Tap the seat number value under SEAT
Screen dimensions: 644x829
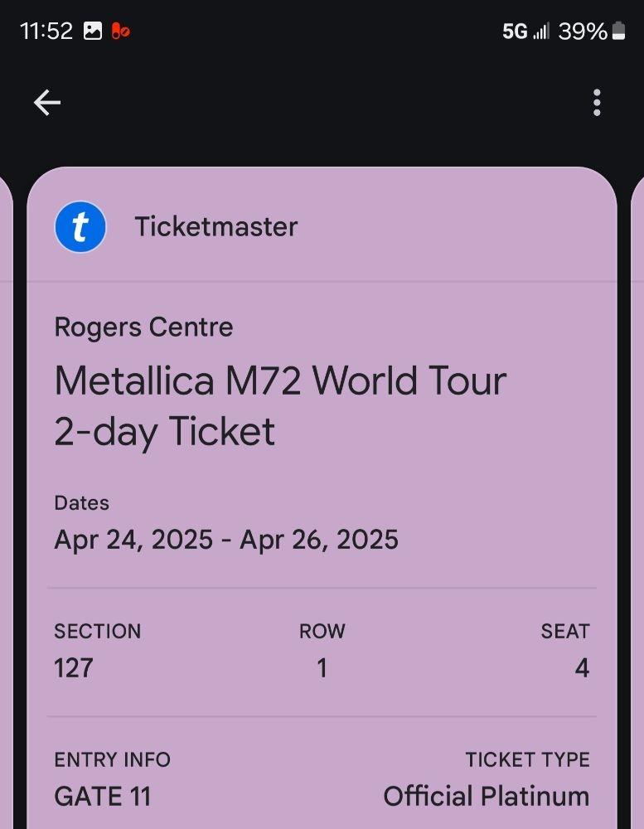582,668
